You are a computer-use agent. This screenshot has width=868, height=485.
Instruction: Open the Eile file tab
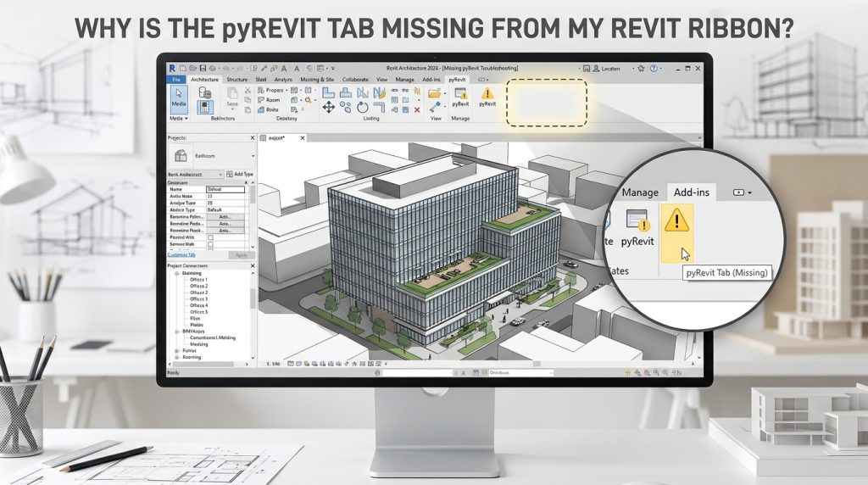(x=176, y=80)
